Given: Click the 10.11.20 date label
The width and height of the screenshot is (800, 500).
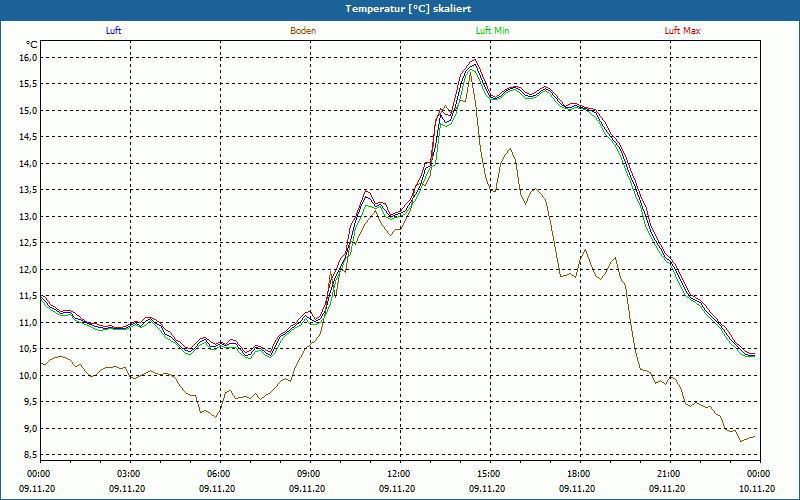Looking at the screenshot, I should click(x=757, y=488).
